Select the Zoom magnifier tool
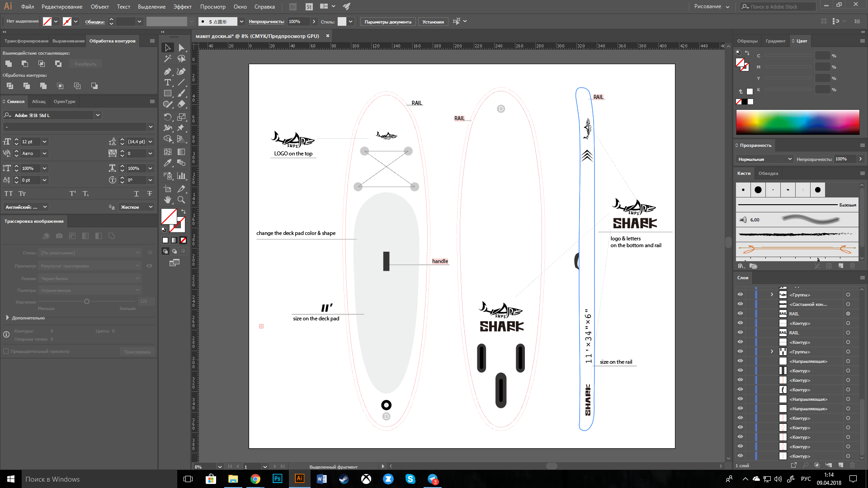This screenshot has width=868, height=488. [x=181, y=200]
